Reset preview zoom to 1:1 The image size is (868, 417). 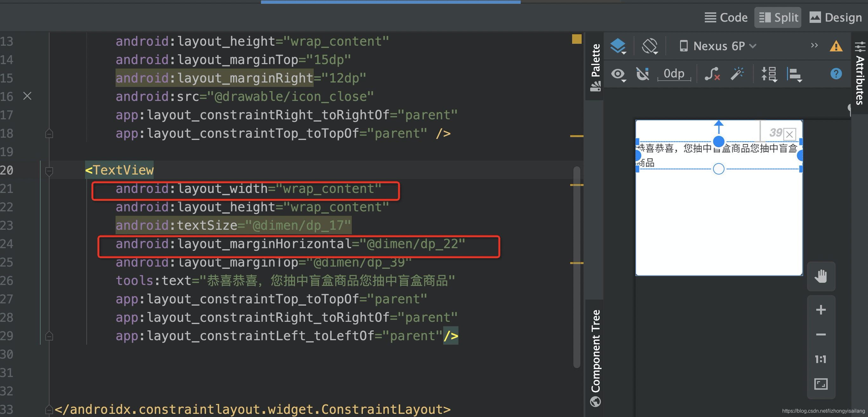point(821,359)
